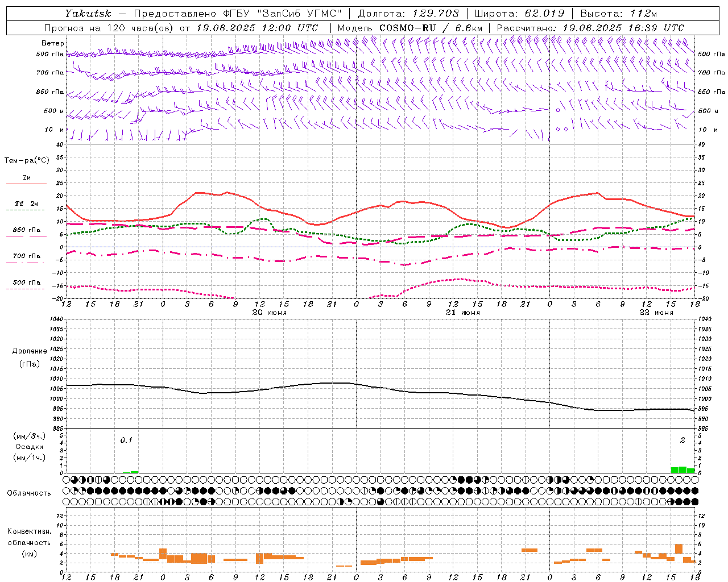Click the '22 июня' date label
Image resolution: width=728 pixels, height=582 pixels.
pyautogui.click(x=656, y=313)
